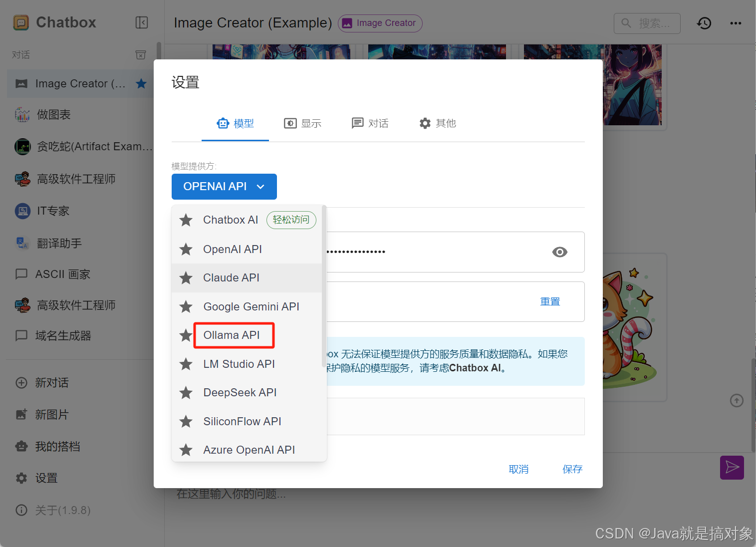Click the Image Creator tag badge

point(380,23)
